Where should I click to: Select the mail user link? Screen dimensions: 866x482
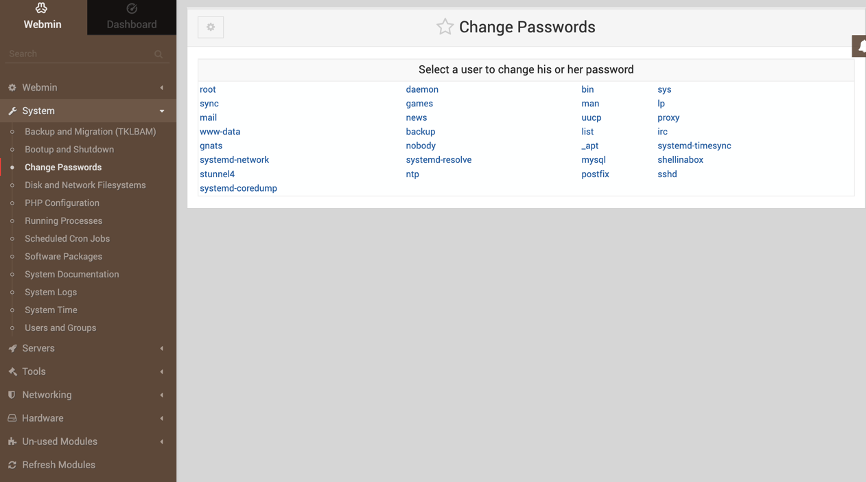[x=208, y=118]
